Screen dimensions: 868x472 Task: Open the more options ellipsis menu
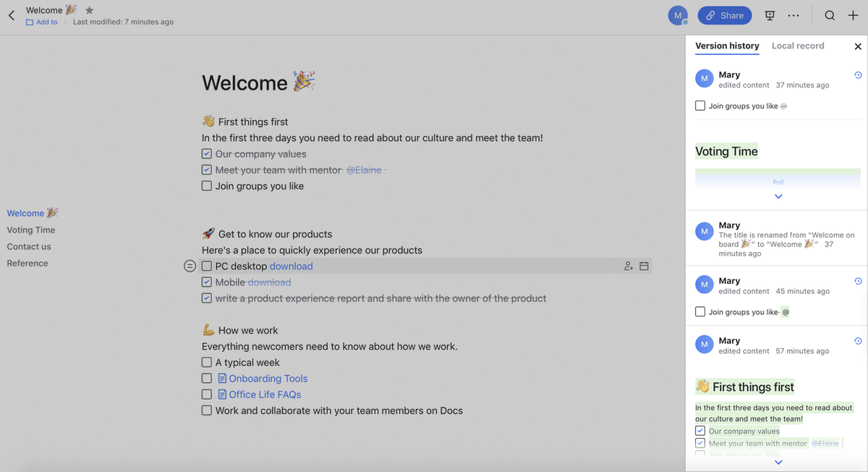(x=793, y=15)
